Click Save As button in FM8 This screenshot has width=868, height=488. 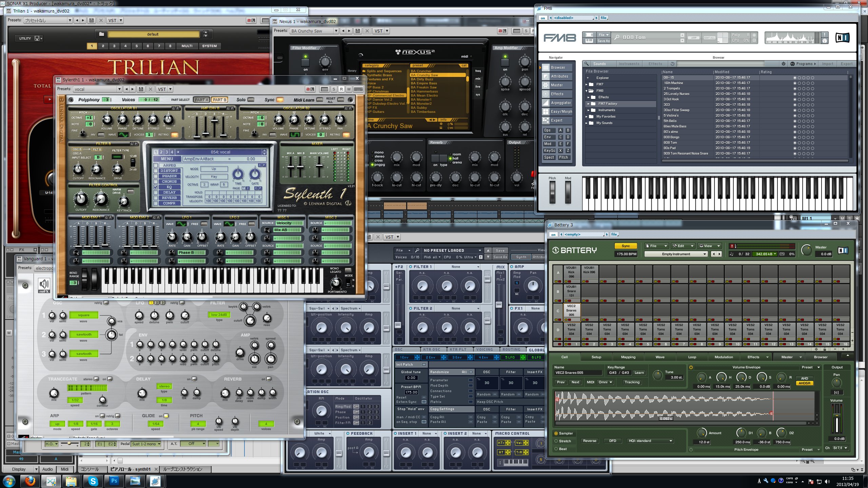tap(603, 41)
